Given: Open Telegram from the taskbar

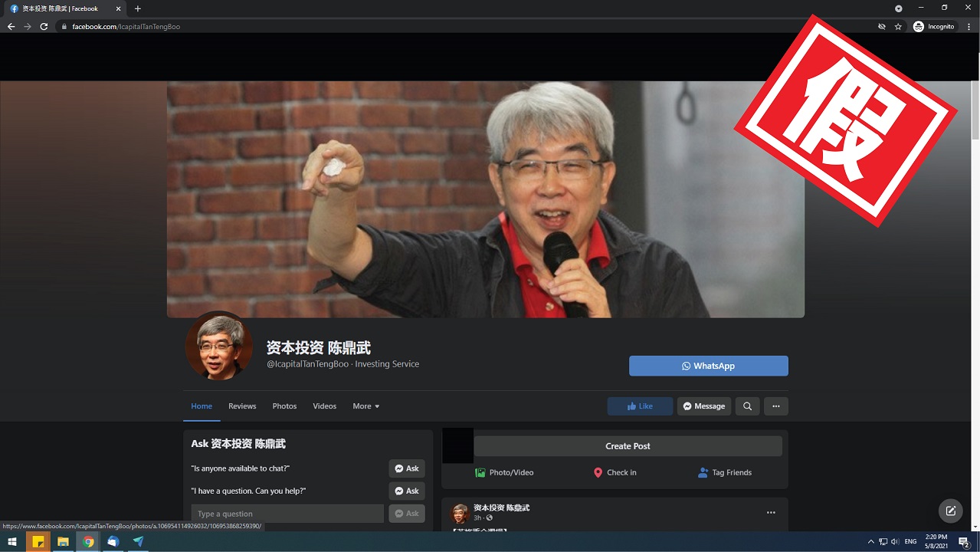Looking at the screenshot, I should 138,541.
